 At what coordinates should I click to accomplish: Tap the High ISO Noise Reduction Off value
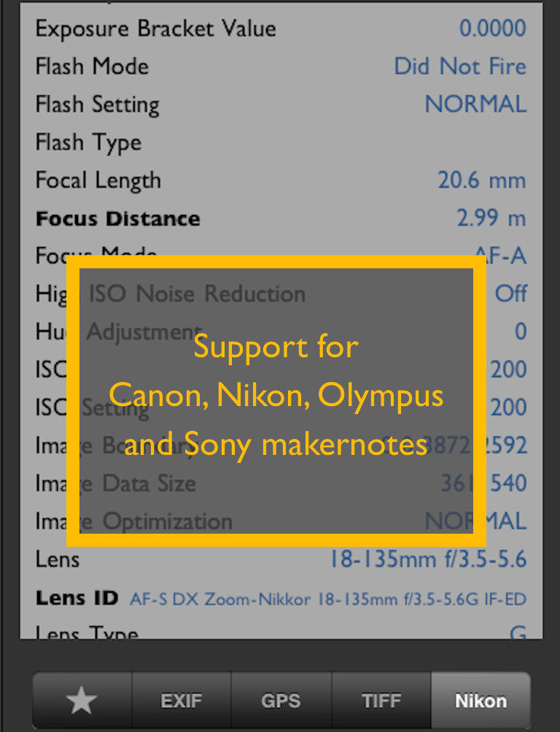511,294
